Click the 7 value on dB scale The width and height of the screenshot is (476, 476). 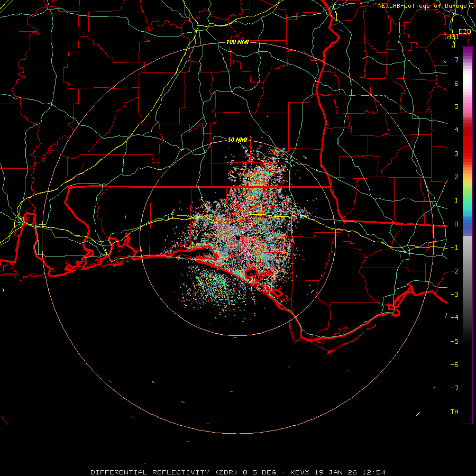point(456,59)
